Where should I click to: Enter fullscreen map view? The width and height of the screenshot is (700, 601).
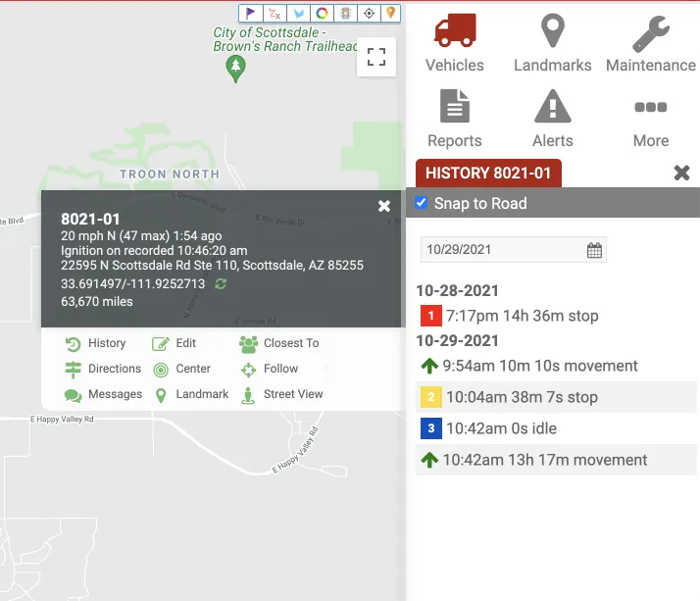pos(376,57)
